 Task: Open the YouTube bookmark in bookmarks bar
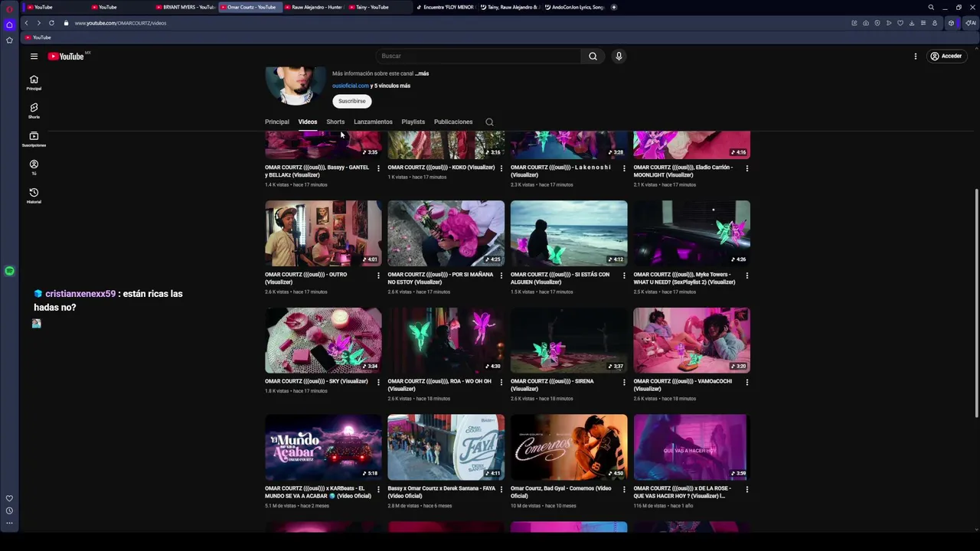pyautogui.click(x=38, y=37)
